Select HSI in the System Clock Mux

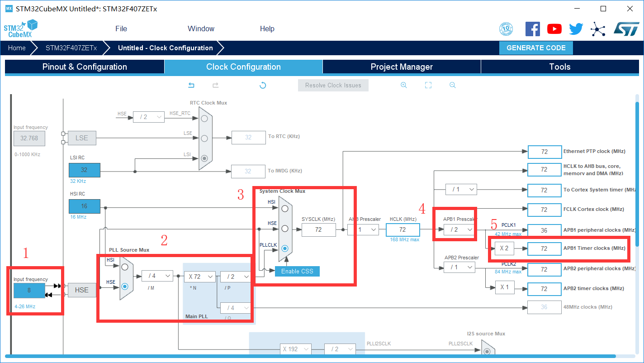click(x=285, y=209)
